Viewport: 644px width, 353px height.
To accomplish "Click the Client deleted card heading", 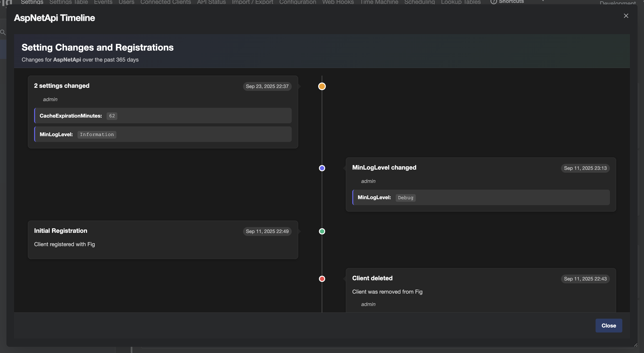I will pyautogui.click(x=372, y=278).
